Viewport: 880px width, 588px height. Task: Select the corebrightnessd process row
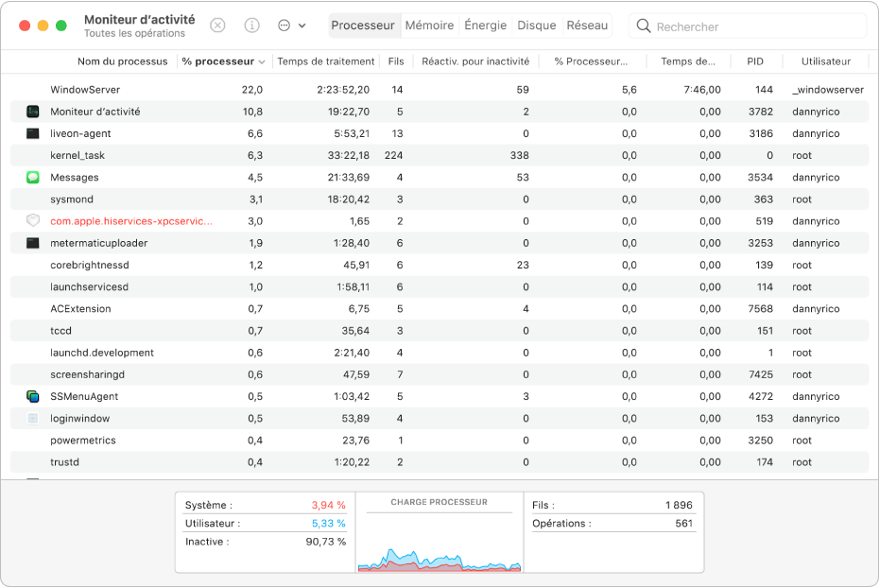[x=440, y=265]
